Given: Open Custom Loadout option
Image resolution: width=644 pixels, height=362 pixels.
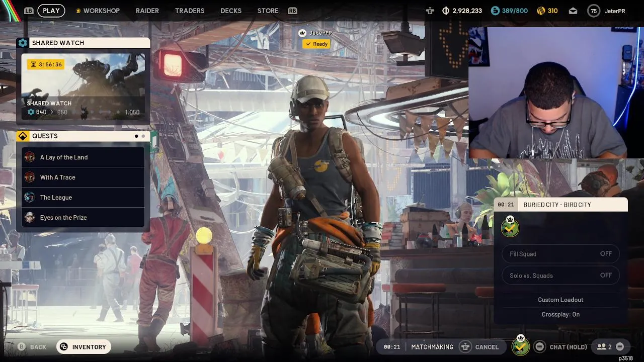Looking at the screenshot, I should [x=560, y=300].
